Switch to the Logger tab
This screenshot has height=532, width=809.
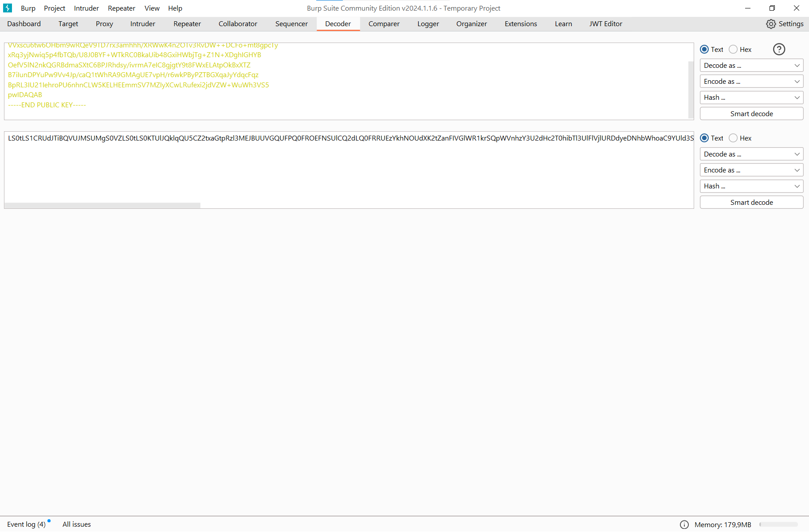pyautogui.click(x=428, y=24)
